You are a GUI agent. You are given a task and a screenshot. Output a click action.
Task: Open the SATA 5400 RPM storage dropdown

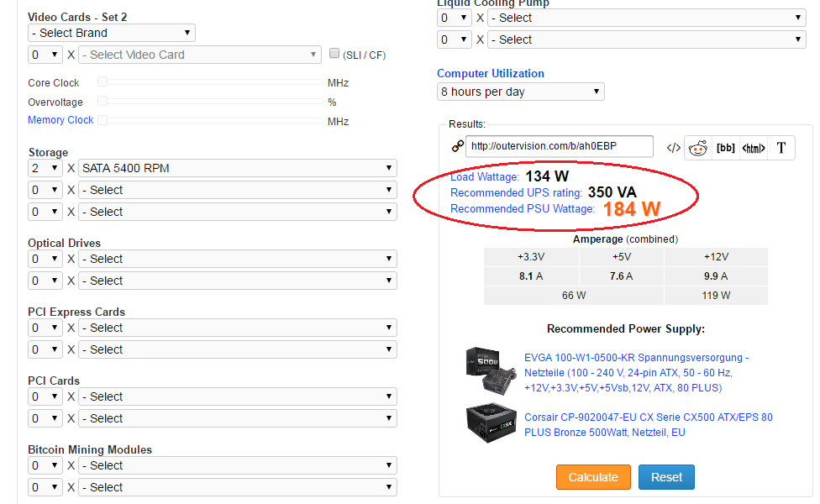(237, 168)
